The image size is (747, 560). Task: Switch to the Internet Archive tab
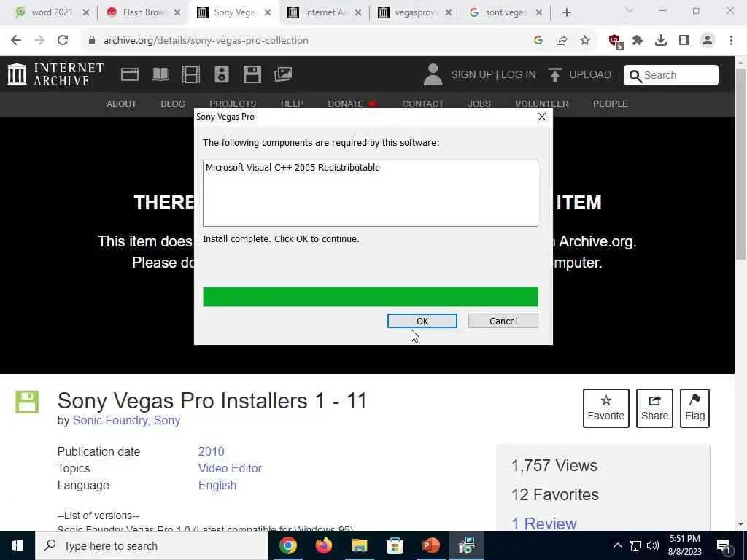(324, 12)
